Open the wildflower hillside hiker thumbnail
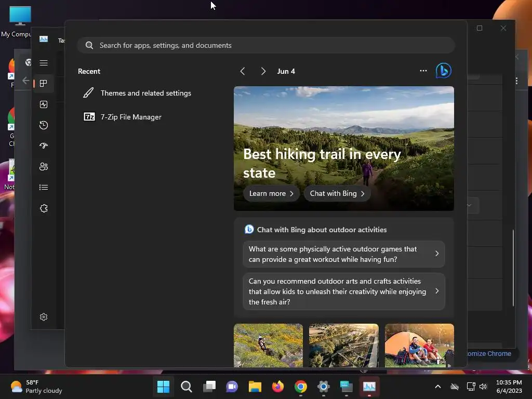 click(x=268, y=345)
